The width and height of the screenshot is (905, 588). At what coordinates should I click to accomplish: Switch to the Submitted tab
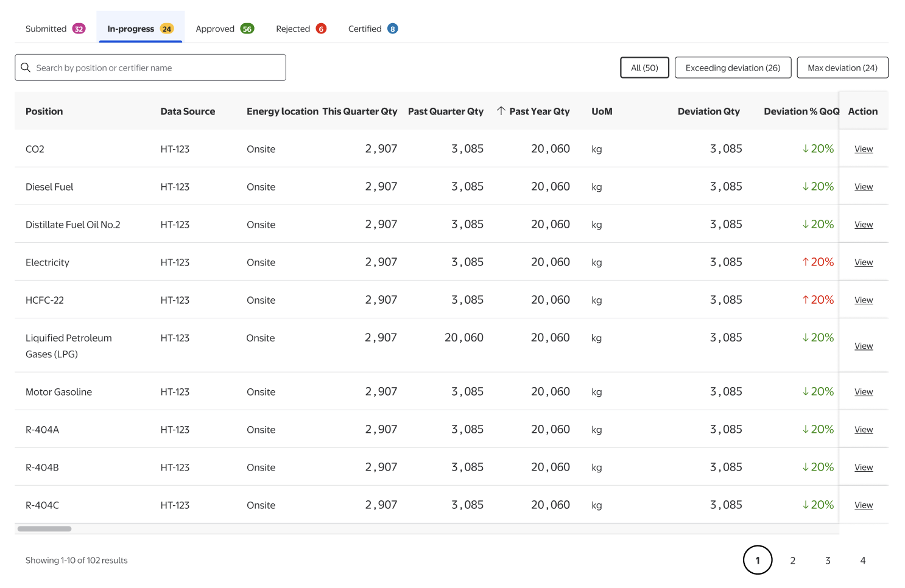click(46, 29)
